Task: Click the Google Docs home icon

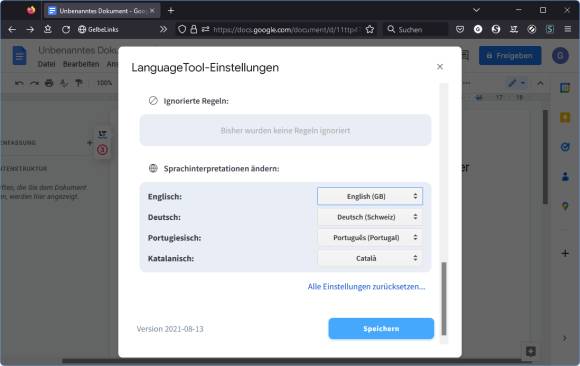Action: (x=20, y=56)
